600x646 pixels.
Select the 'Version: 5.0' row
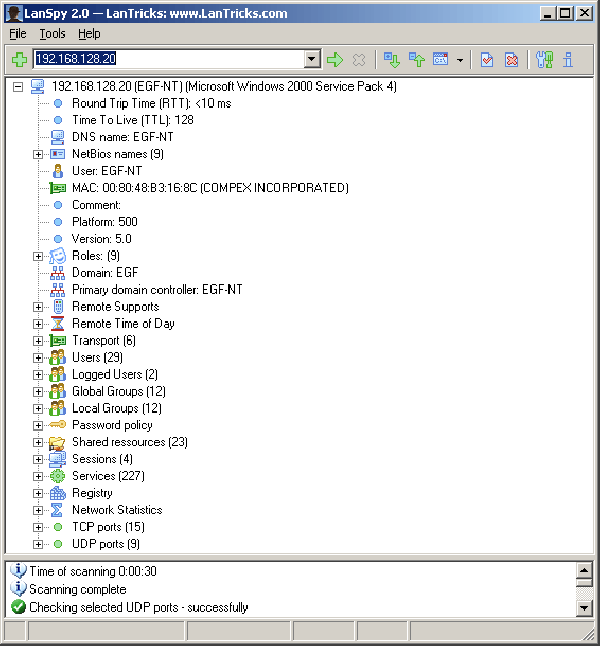coord(102,239)
